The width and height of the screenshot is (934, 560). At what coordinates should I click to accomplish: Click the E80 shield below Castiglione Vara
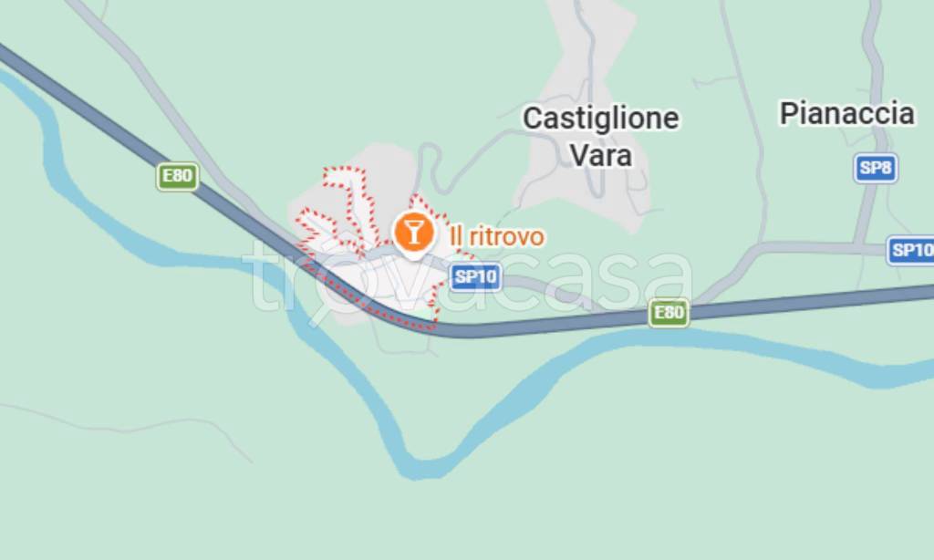669,313
